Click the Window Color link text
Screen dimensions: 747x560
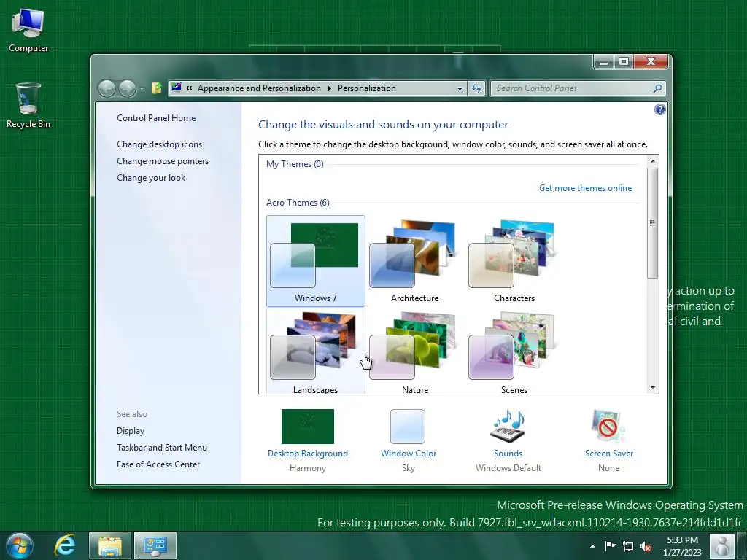(409, 454)
